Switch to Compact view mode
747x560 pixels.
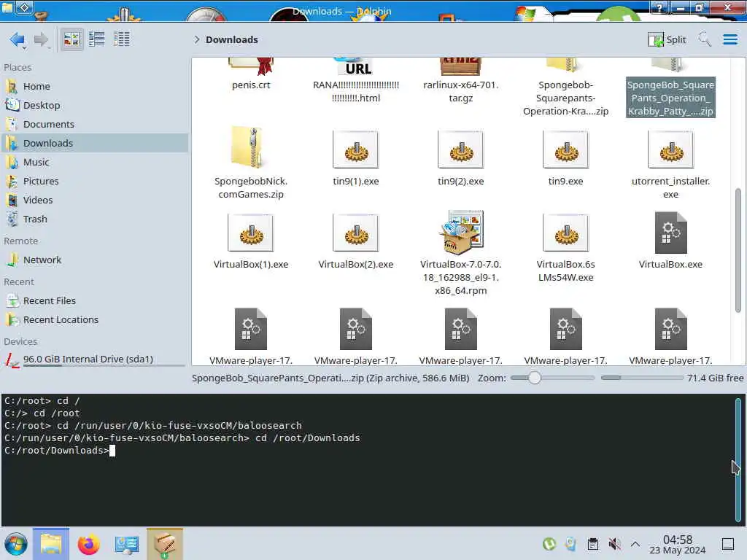click(97, 39)
